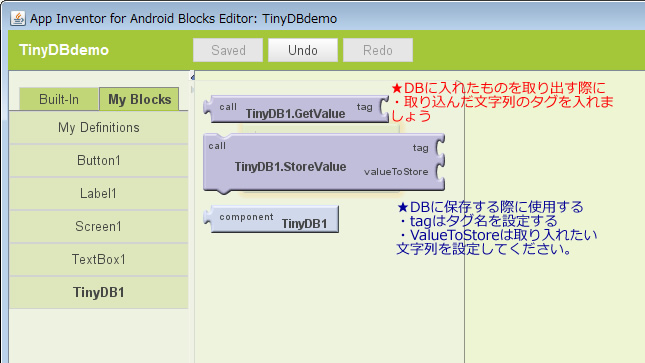Viewport: 645px width, 363px height.
Task: Click the Java icon in title bar
Action: click(x=18, y=19)
